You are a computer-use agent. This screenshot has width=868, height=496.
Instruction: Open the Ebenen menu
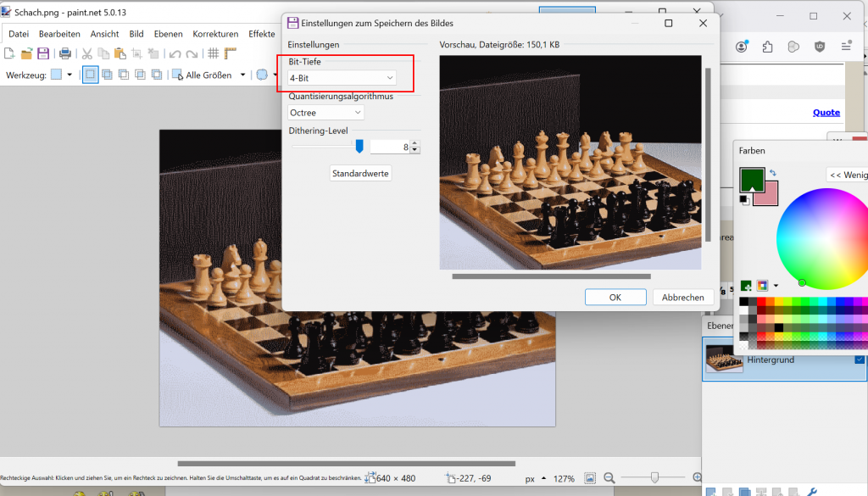[168, 34]
